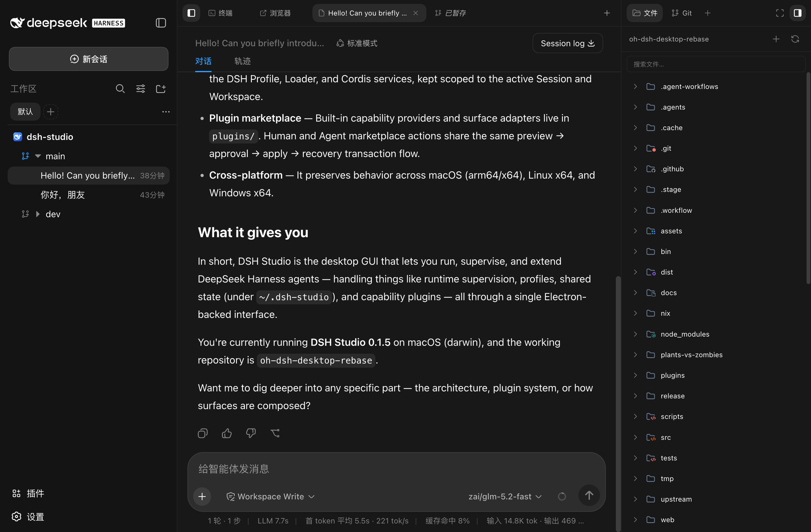Add a new tab in the center pane
811x532 pixels.
tap(607, 13)
